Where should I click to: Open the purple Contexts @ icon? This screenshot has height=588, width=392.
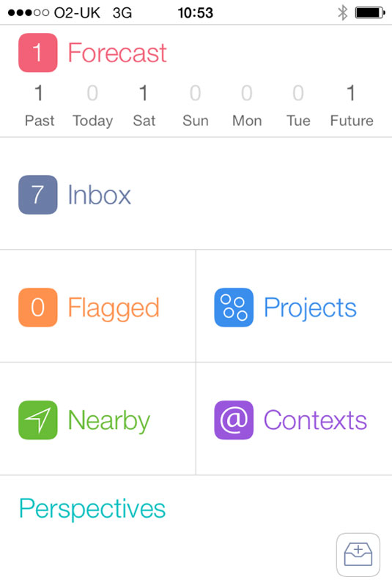coord(234,420)
